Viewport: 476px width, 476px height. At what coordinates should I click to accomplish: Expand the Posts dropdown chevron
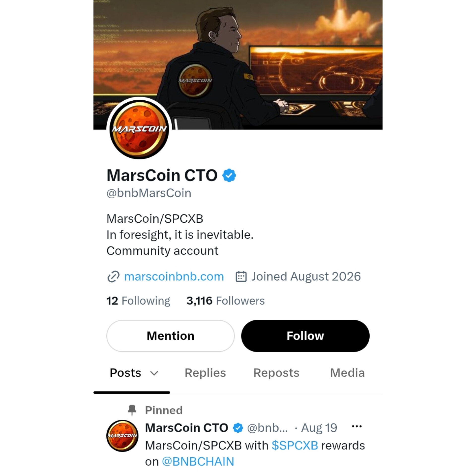(154, 373)
